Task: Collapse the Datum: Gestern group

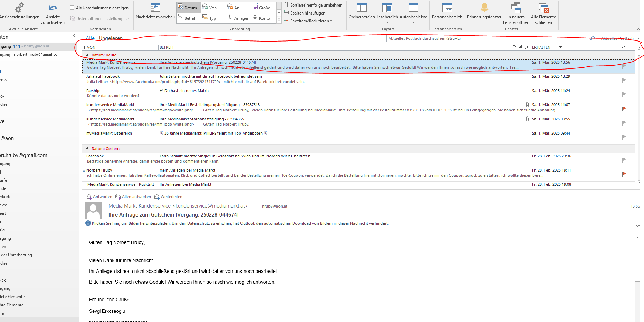Action: point(87,149)
